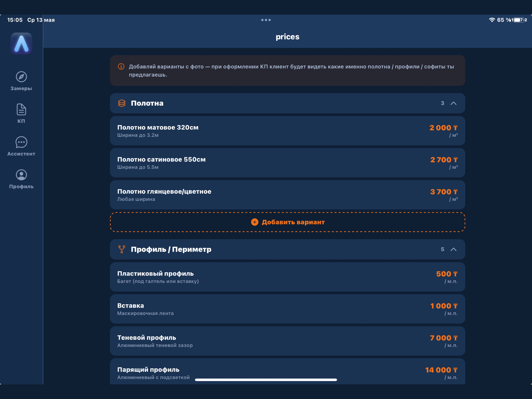This screenshot has width=532, height=399.
Task: Open the Полотно матовое 320см item
Action: click(x=287, y=131)
